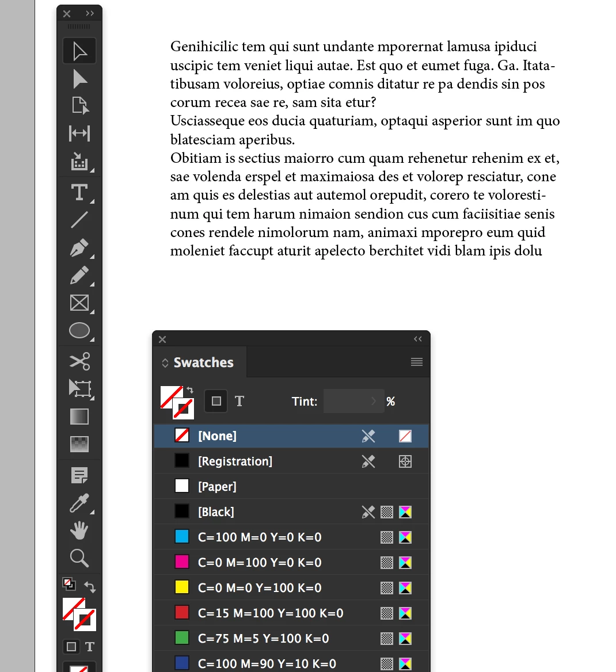Expand the toolbar with double arrows
This screenshot has height=672, width=616.
coord(90,13)
